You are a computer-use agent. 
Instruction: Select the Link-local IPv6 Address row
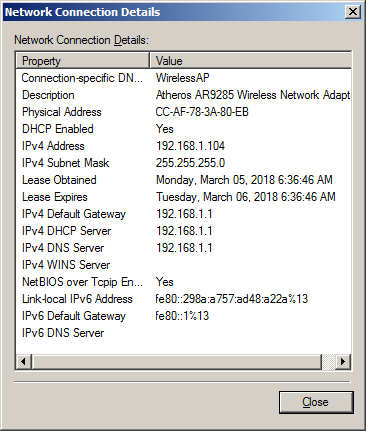[183, 299]
